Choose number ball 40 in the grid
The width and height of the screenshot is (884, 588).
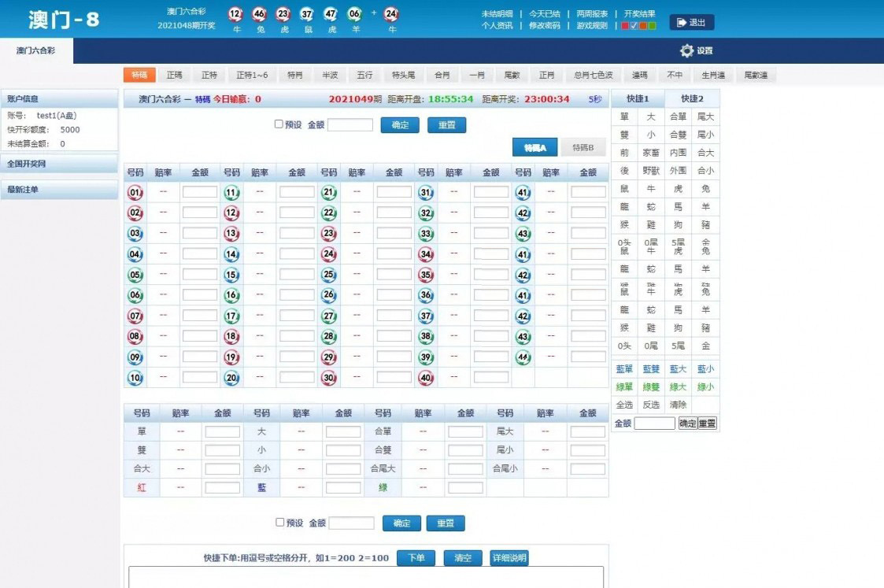tap(426, 378)
